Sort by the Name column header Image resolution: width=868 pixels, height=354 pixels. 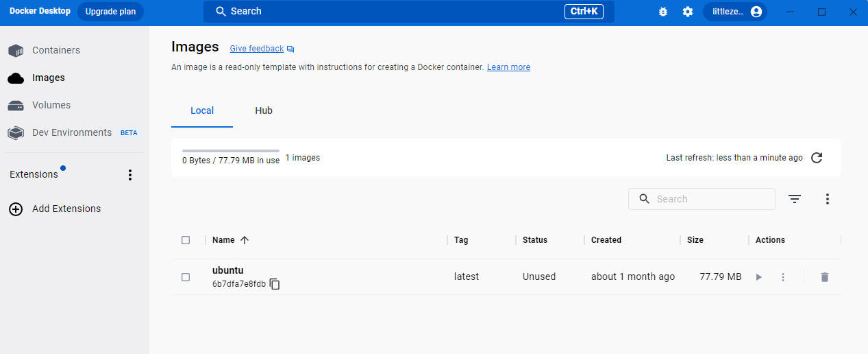click(223, 240)
